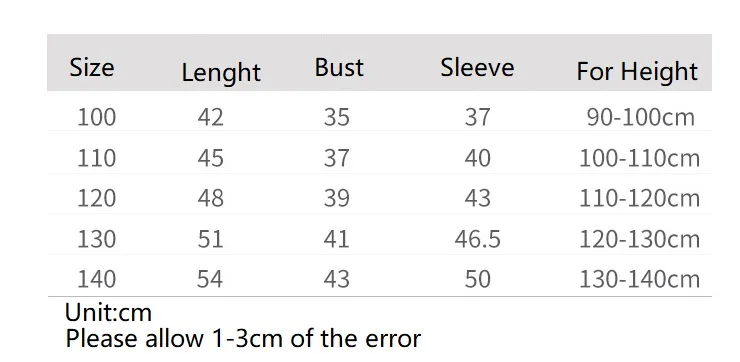Click the Lenght column header
The width and height of the screenshot is (740, 362).
tap(221, 73)
